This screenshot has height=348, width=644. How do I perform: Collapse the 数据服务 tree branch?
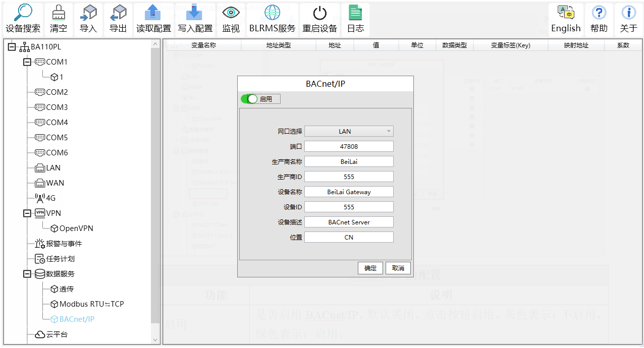tap(26, 274)
